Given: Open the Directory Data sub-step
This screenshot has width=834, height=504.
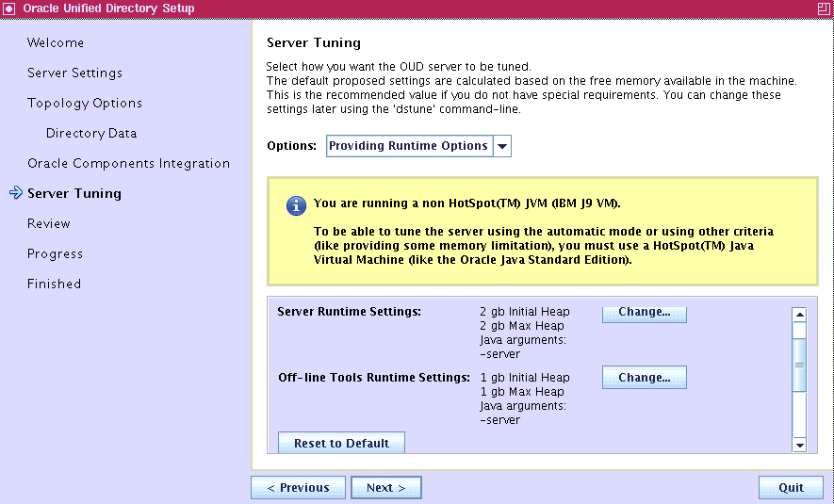Looking at the screenshot, I should pos(91,133).
